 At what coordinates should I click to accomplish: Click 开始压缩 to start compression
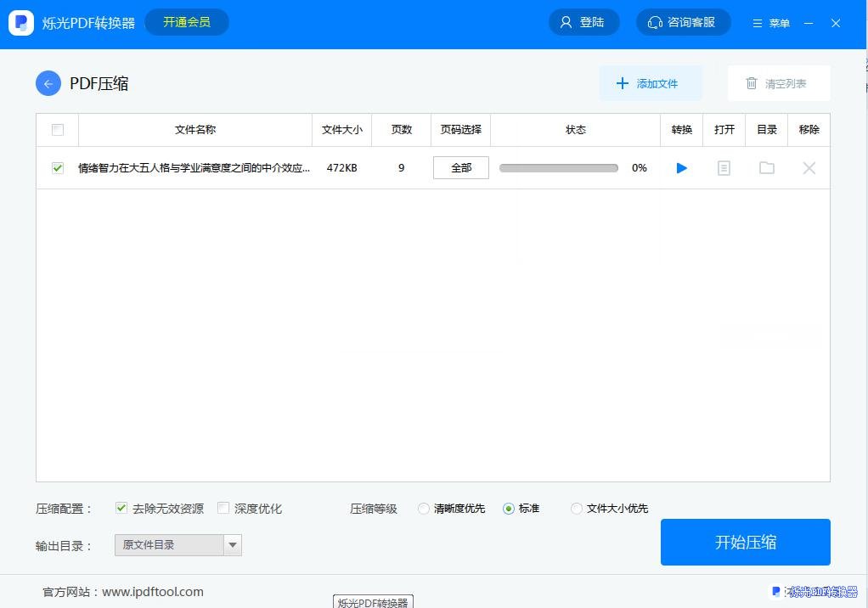point(745,542)
